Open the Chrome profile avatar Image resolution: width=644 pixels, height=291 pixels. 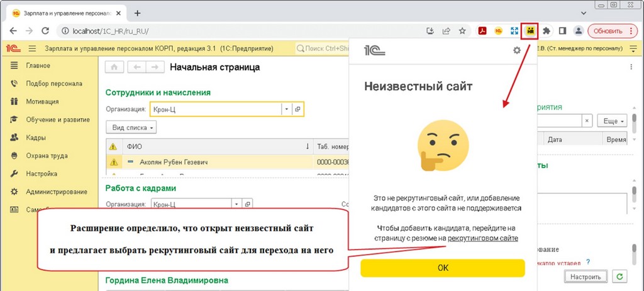579,31
